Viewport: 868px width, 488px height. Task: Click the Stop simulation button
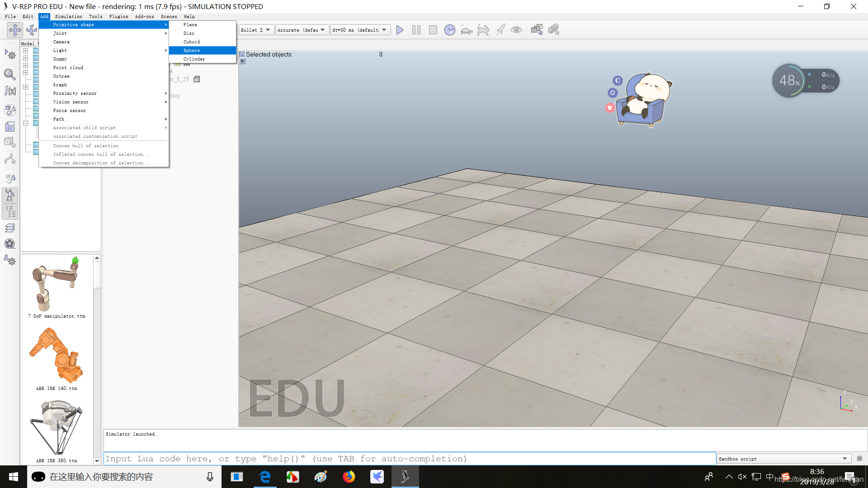coord(433,30)
